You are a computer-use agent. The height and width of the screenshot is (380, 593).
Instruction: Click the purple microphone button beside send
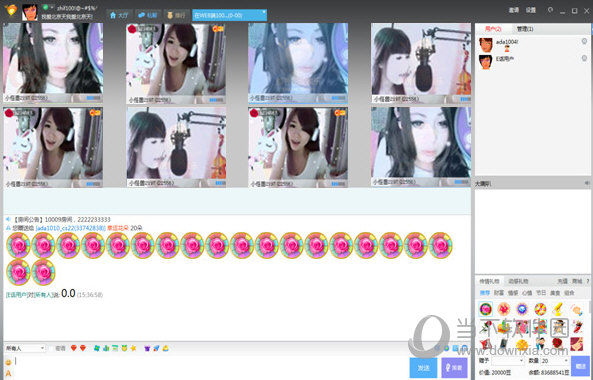click(454, 368)
